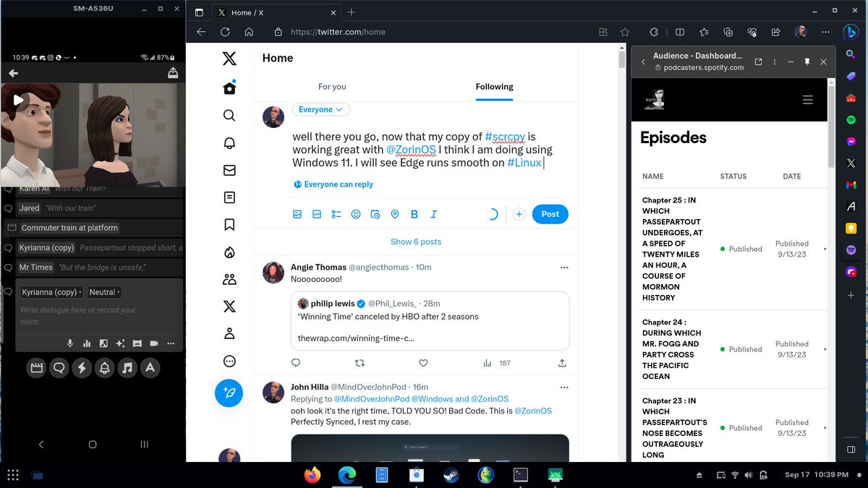Create a poll in the compose box
868x488 pixels.
[x=336, y=214]
